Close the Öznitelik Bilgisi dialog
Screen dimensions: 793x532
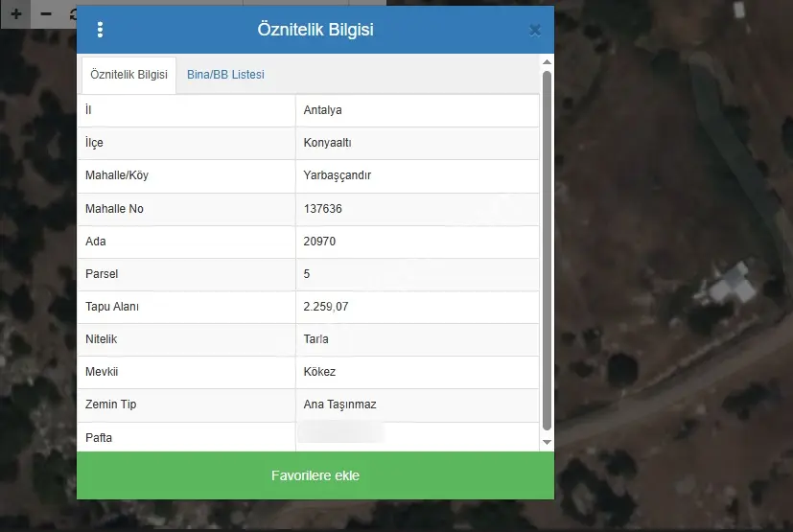(534, 31)
